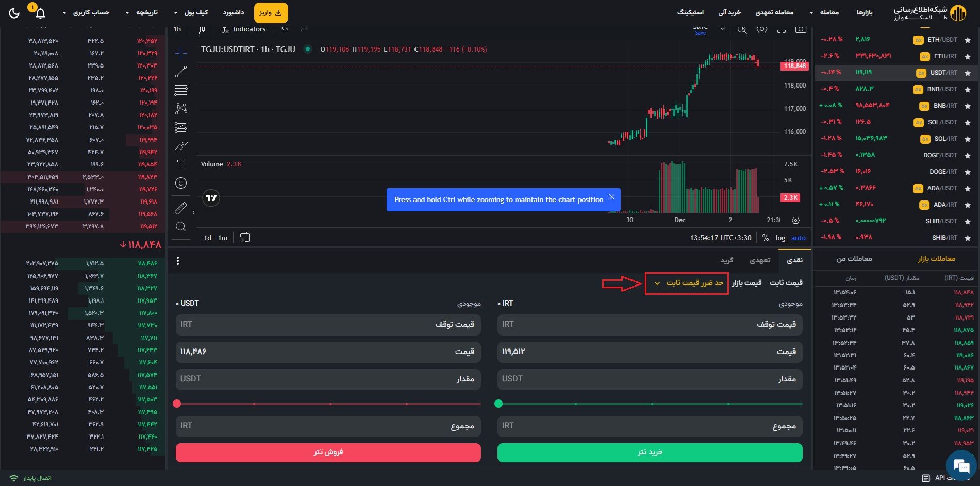The height and width of the screenshot is (486, 980).
Task: Open the go-to-date calendar icon
Action: point(245,238)
